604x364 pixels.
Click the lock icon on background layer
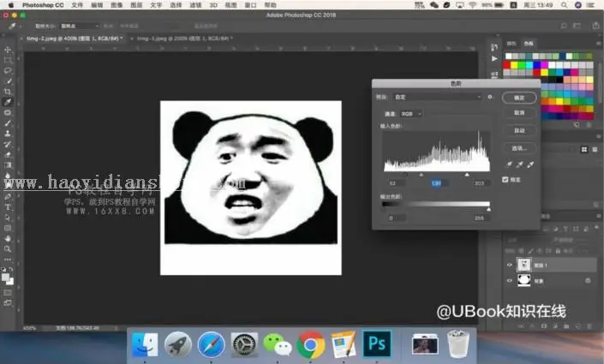click(x=588, y=281)
